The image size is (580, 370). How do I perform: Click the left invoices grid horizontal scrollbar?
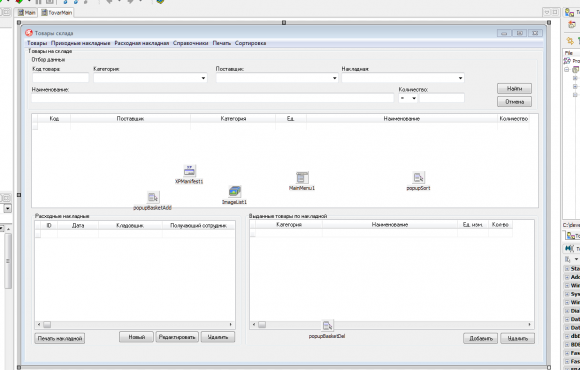click(x=135, y=324)
